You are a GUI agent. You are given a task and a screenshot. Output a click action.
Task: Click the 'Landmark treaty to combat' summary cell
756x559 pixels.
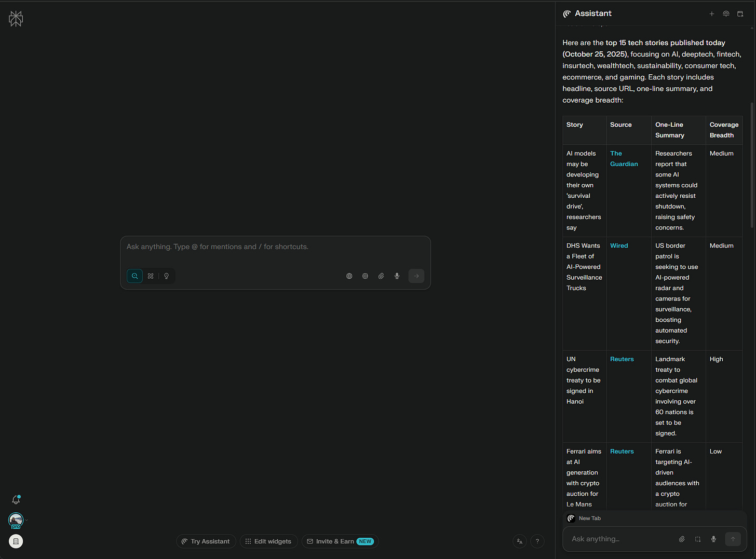click(x=678, y=396)
